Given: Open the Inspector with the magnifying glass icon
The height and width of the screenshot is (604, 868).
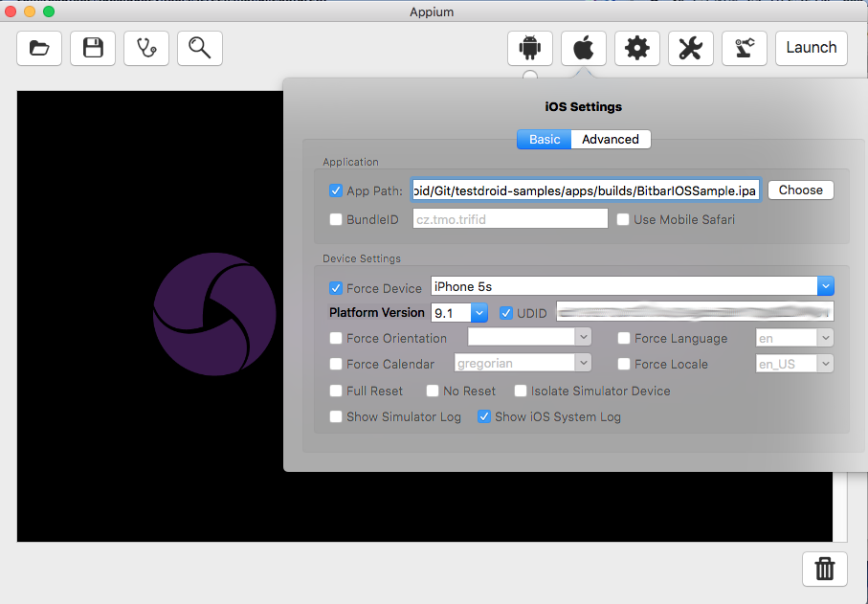Looking at the screenshot, I should (200, 49).
